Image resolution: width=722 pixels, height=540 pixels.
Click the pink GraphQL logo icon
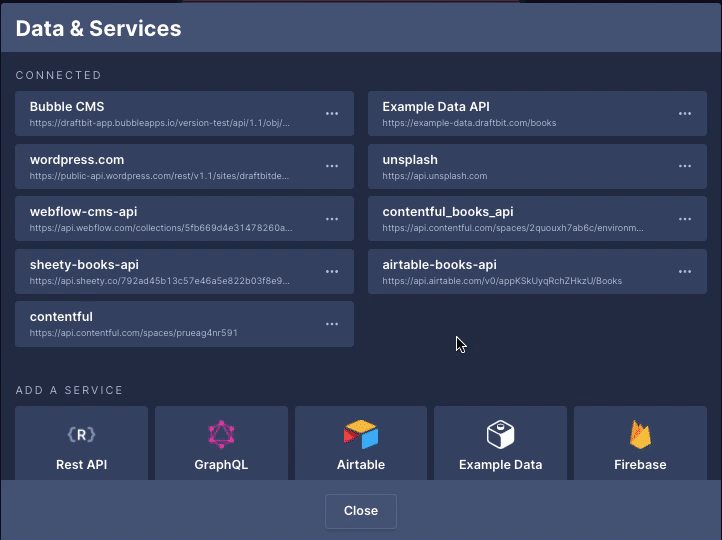[221, 434]
